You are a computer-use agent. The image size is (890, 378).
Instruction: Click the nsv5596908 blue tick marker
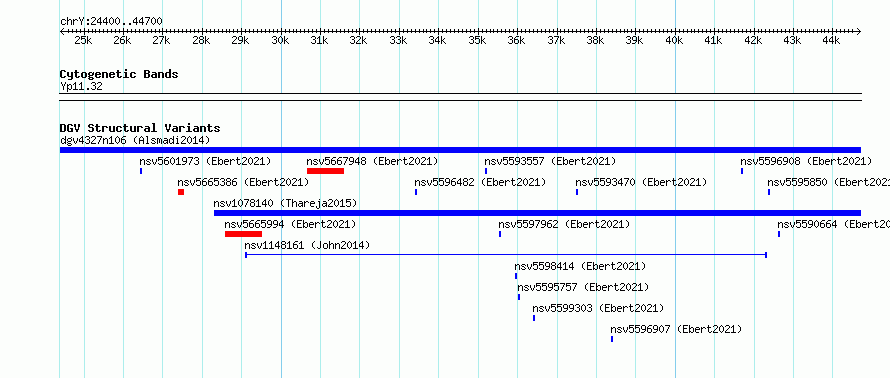pos(742,171)
